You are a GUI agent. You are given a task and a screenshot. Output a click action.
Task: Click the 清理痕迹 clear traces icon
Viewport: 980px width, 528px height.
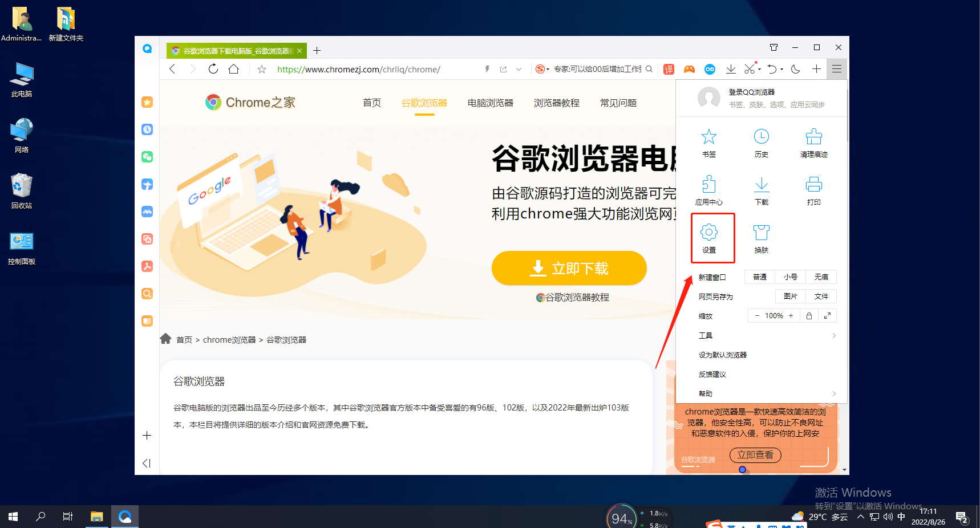click(813, 143)
